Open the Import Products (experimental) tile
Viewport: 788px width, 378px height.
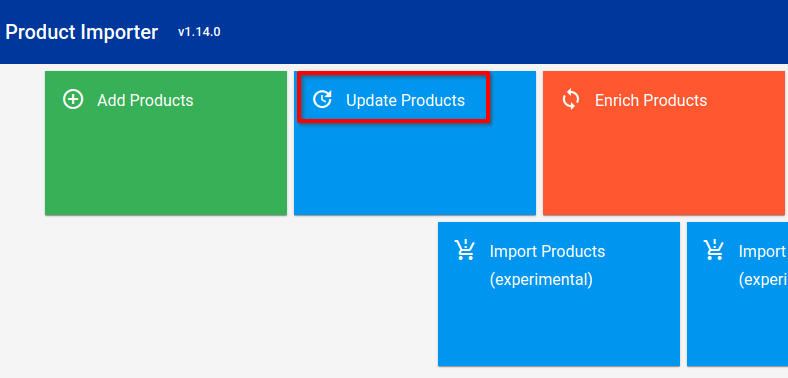[559, 294]
